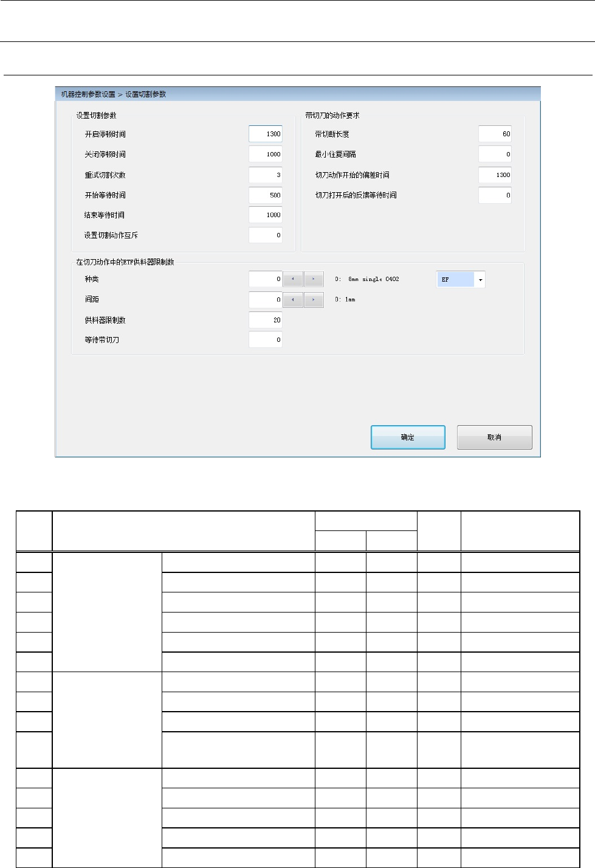The height and width of the screenshot is (868, 595).
Task: Click the 带切刀的动作要求 group label
Action: (x=332, y=116)
